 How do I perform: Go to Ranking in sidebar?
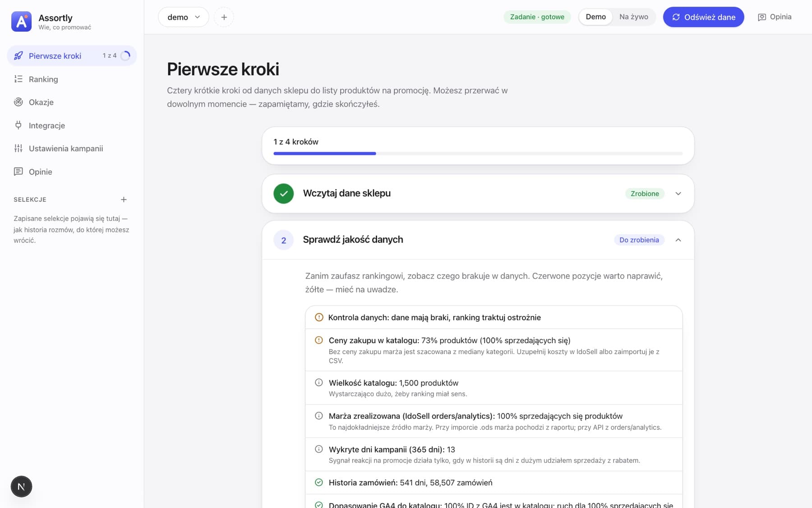click(72, 79)
